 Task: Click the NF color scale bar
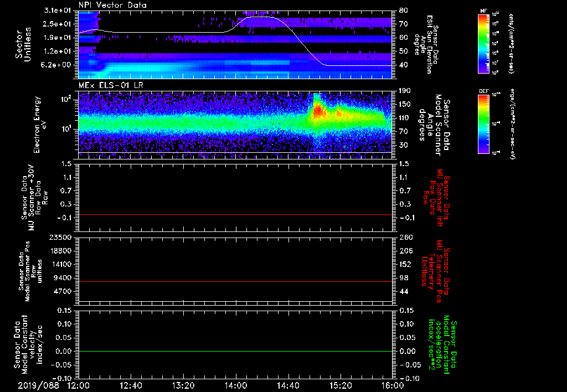483,44
